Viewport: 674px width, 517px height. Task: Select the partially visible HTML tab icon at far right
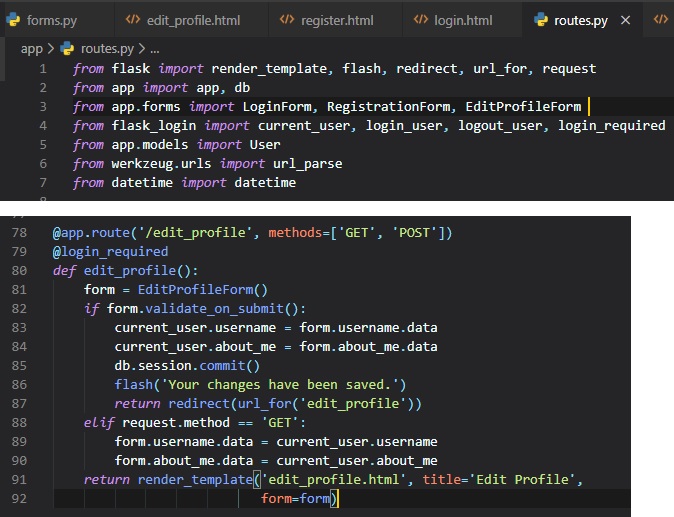[x=660, y=20]
